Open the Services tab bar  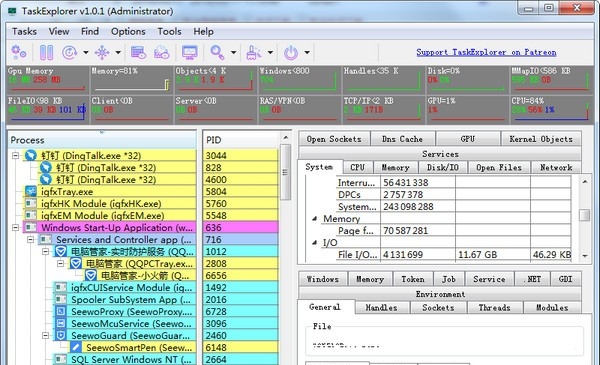[x=440, y=154]
